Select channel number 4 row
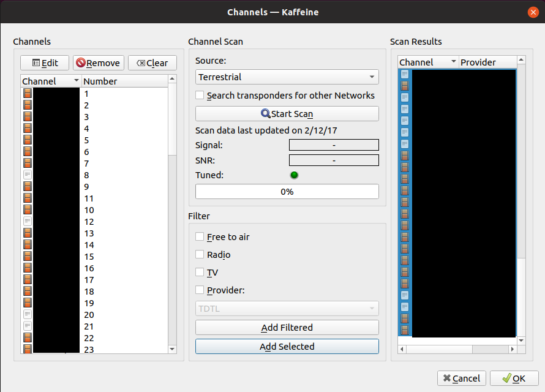Screen dimensions: 545x392 pos(94,128)
